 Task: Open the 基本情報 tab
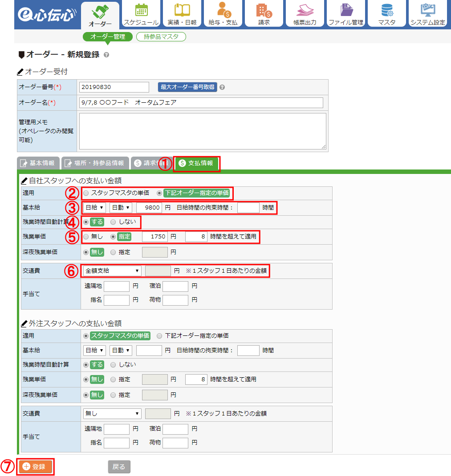click(38, 163)
